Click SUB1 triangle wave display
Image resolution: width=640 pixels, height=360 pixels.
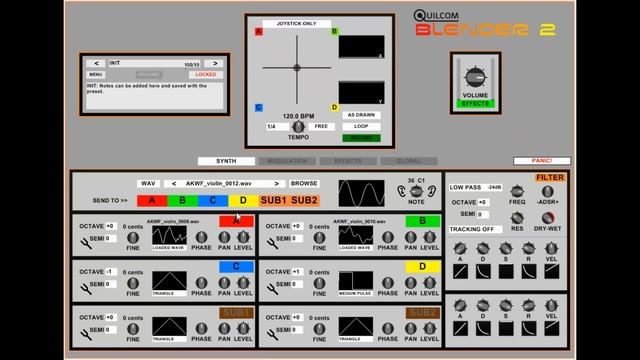(x=169, y=327)
